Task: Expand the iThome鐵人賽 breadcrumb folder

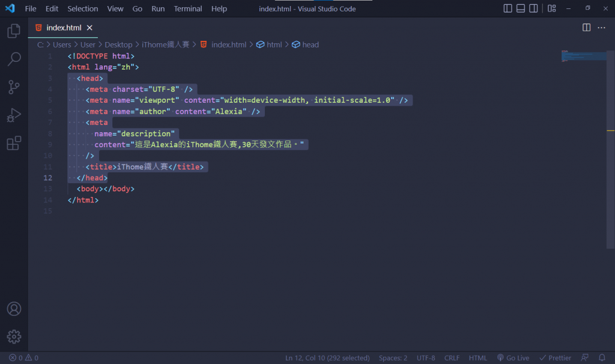Action: [166, 44]
